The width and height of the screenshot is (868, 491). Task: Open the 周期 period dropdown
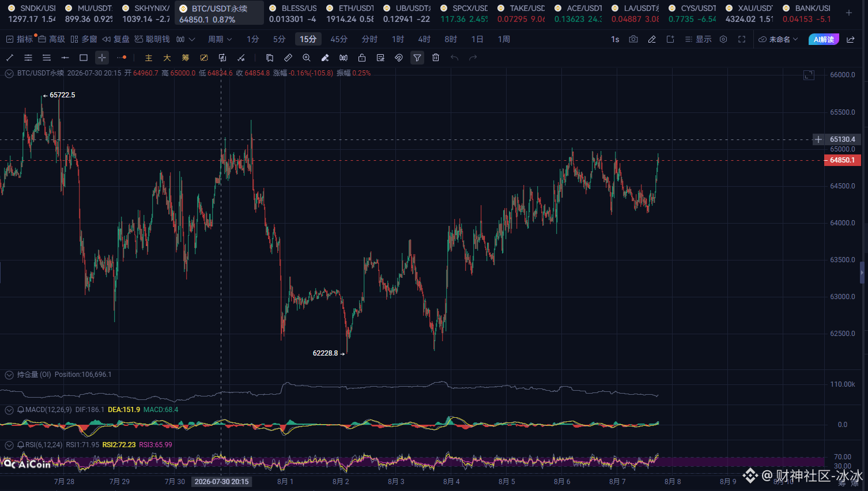pyautogui.click(x=220, y=39)
